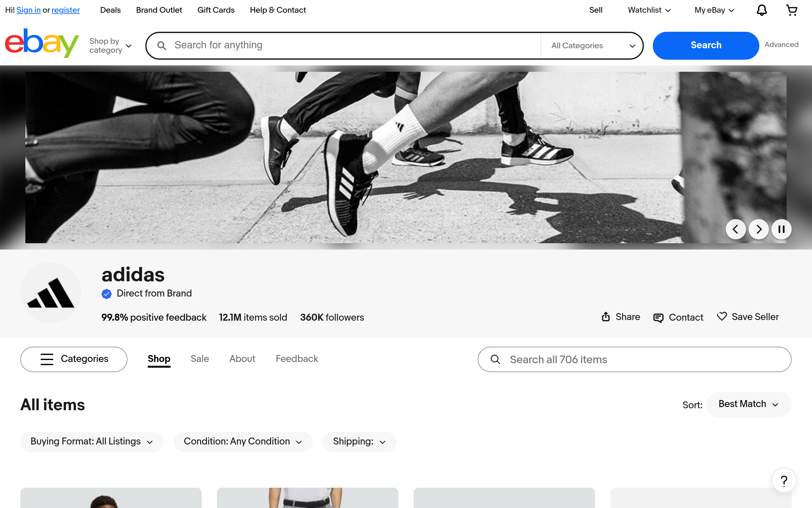Expand the Watchlist dropdown
Viewport: 812px width, 508px height.
[x=649, y=10]
